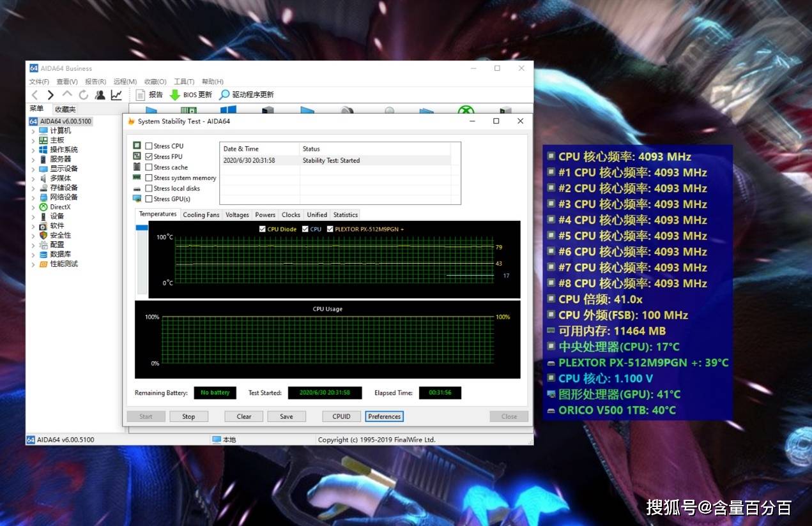Click the Elapsed Time 00:31:56 field
This screenshot has height=526, width=812.
[440, 393]
